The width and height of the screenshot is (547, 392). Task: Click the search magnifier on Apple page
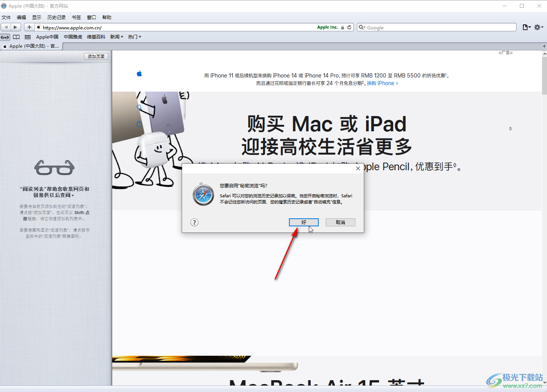139,107
